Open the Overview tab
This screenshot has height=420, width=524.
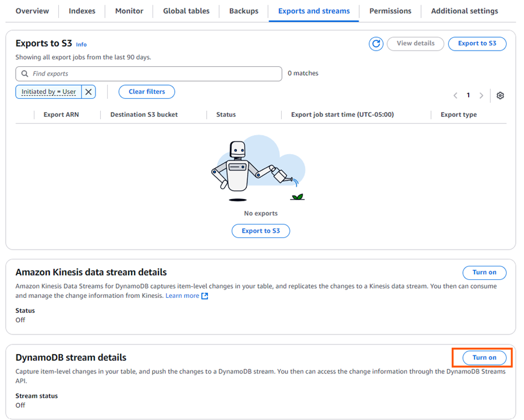[32, 11]
